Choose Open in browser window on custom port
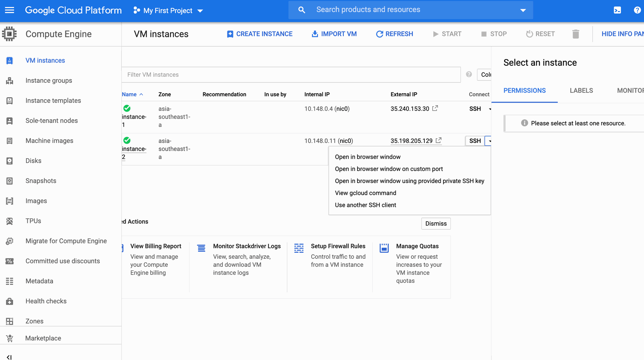The width and height of the screenshot is (644, 360). click(x=389, y=169)
